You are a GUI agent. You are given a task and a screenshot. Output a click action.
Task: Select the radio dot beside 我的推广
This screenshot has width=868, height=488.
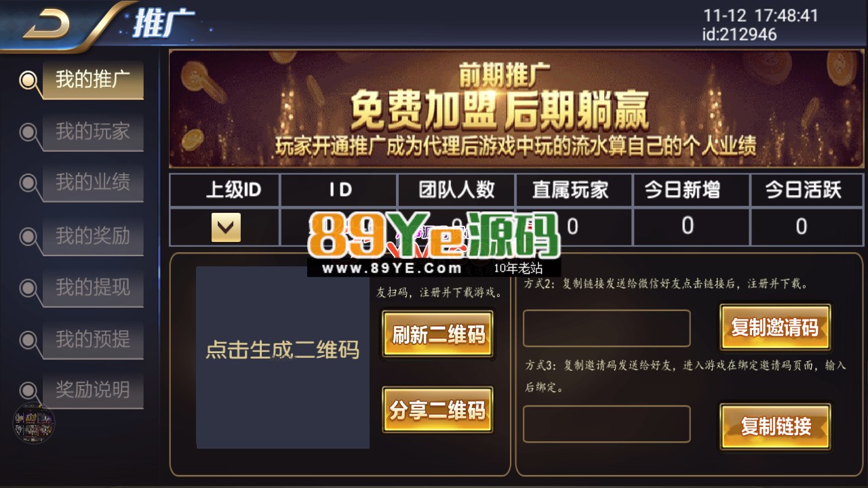(x=28, y=81)
